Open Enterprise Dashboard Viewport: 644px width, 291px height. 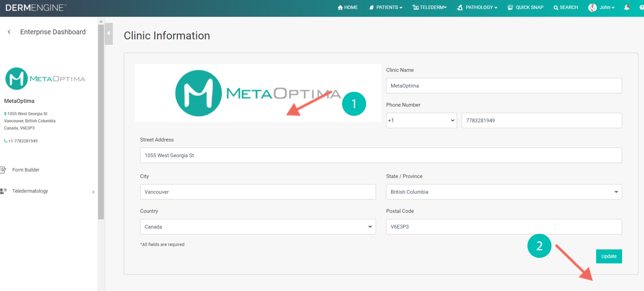(53, 32)
